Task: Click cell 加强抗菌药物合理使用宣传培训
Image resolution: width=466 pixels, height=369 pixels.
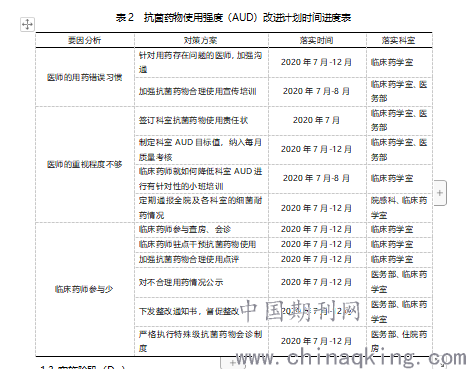Action: [201, 92]
